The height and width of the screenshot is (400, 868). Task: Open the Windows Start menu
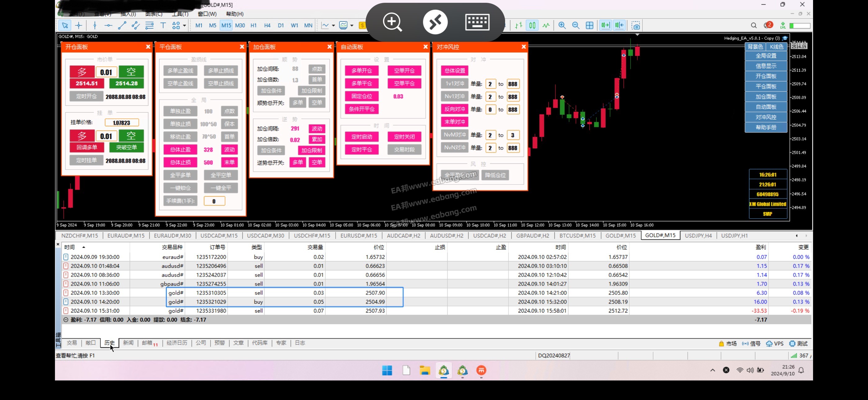[x=387, y=370]
